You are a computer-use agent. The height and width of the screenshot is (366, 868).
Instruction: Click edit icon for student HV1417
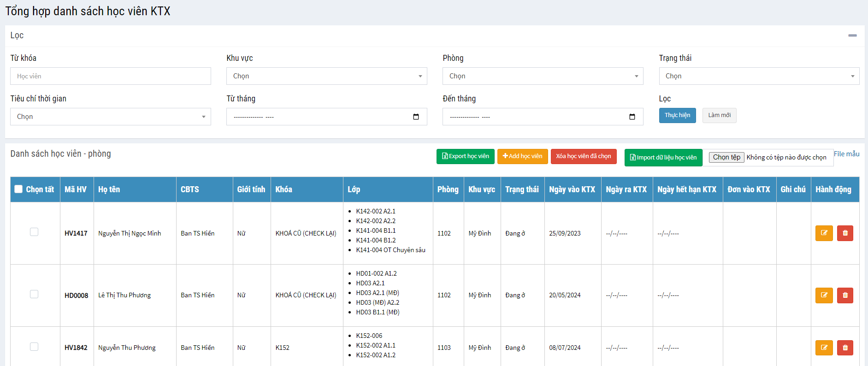pos(824,233)
